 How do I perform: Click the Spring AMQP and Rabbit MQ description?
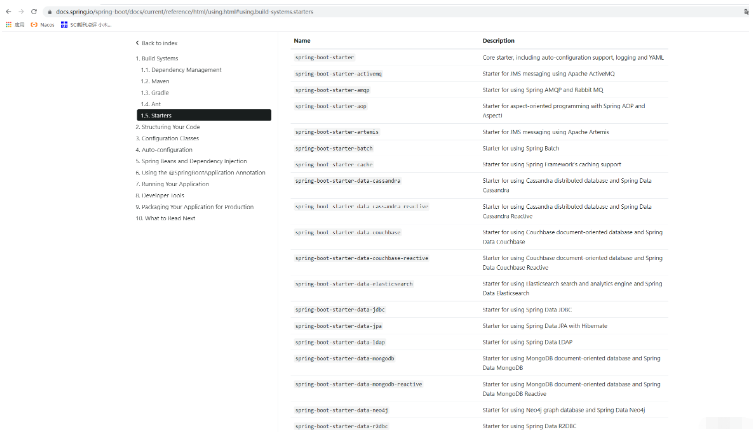(543, 90)
